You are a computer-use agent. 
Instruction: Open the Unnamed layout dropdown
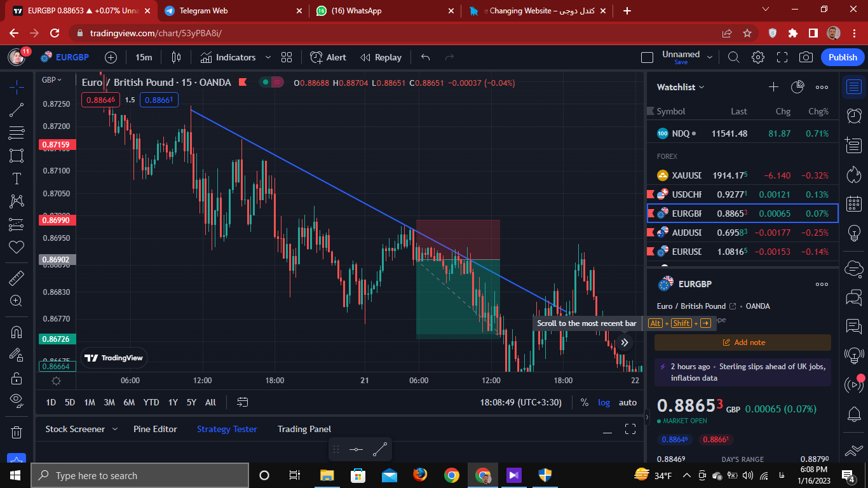coord(710,57)
